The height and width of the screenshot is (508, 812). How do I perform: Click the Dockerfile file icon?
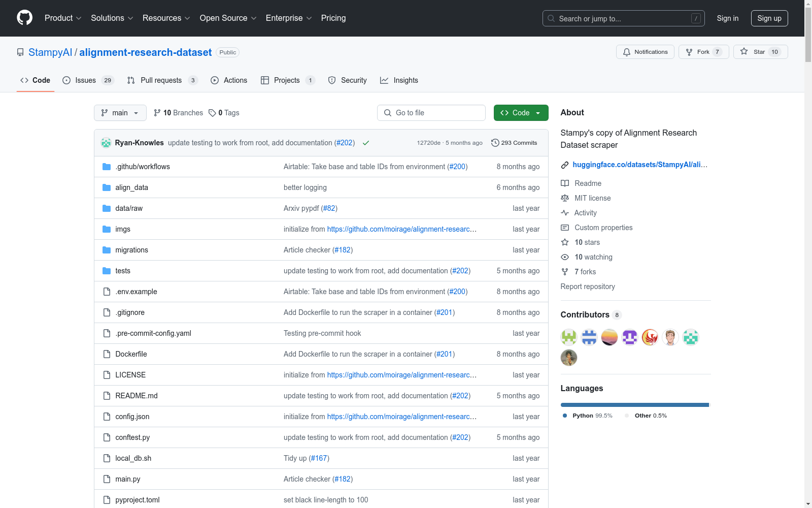(x=107, y=354)
